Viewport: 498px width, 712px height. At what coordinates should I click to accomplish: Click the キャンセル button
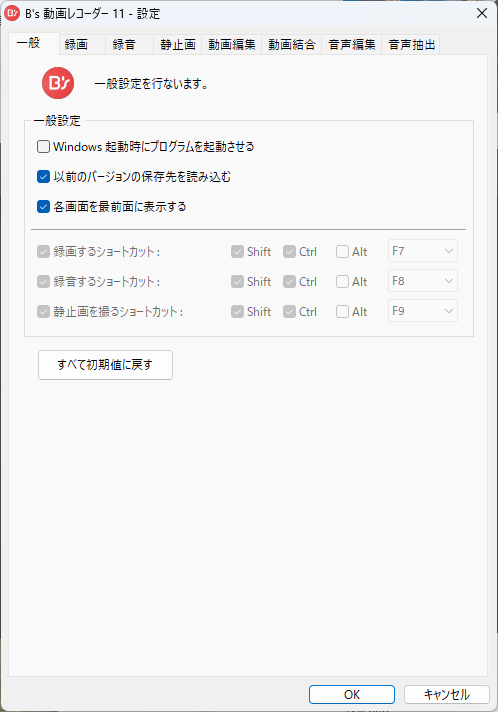447,694
